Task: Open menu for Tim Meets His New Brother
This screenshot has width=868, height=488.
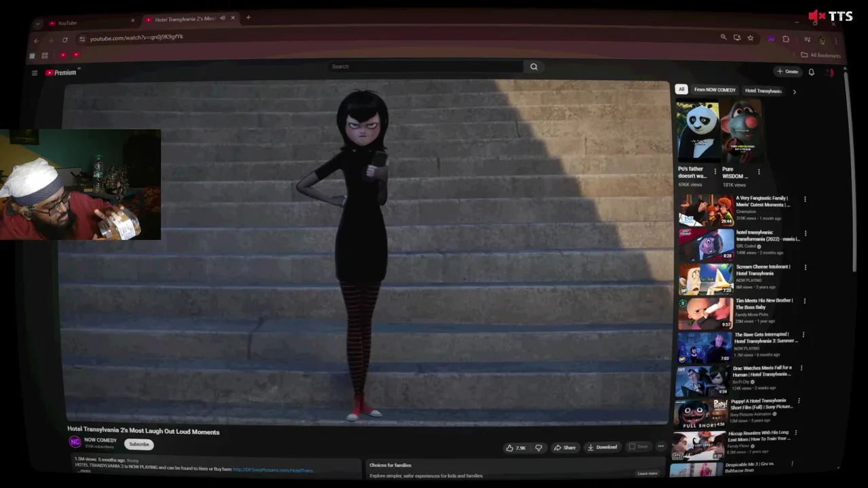Action: (x=804, y=301)
